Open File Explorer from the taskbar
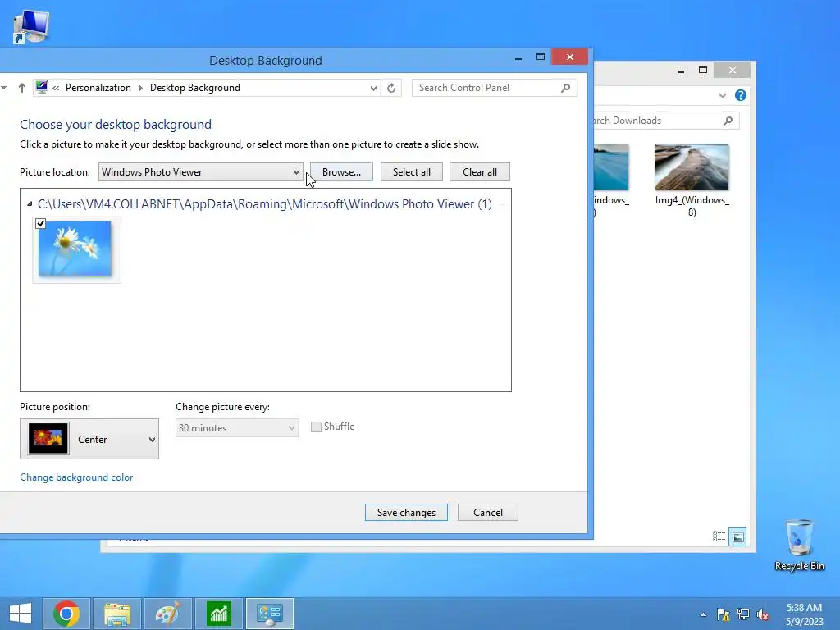 pos(117,614)
